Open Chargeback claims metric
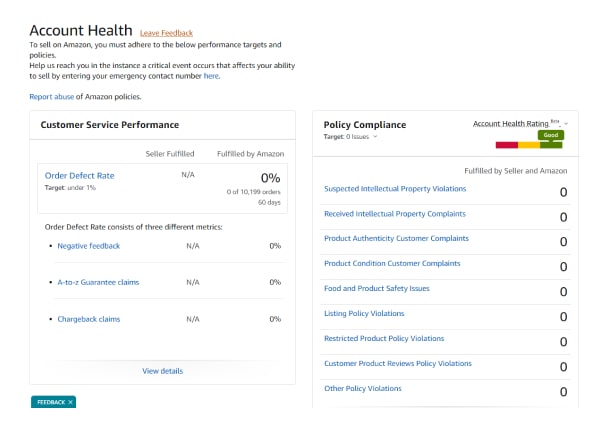 pos(88,319)
